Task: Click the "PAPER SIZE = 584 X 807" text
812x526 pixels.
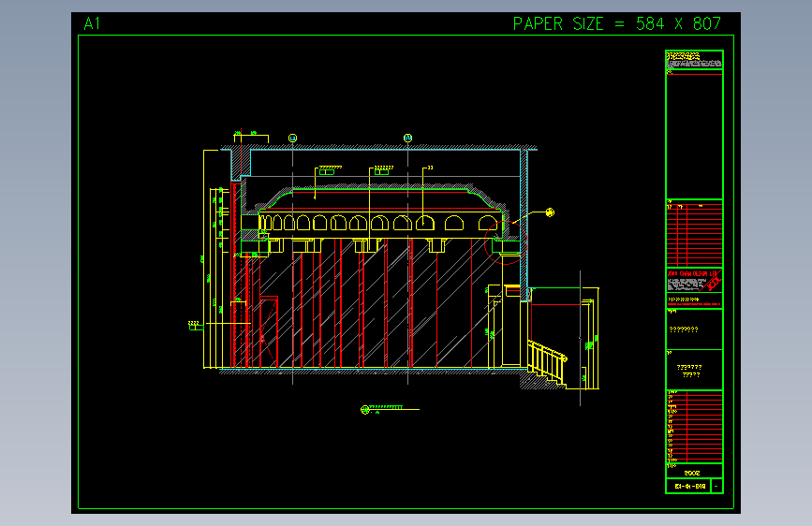Action: (x=616, y=23)
